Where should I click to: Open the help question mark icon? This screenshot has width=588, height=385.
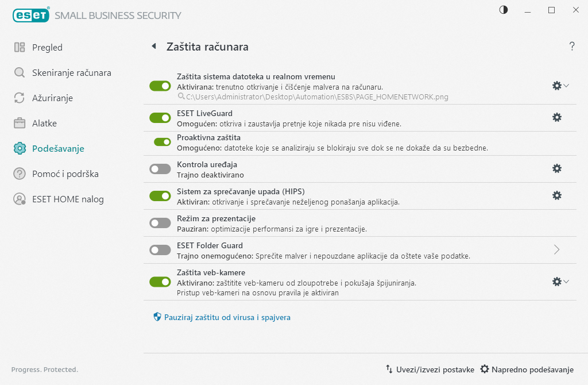(572, 47)
